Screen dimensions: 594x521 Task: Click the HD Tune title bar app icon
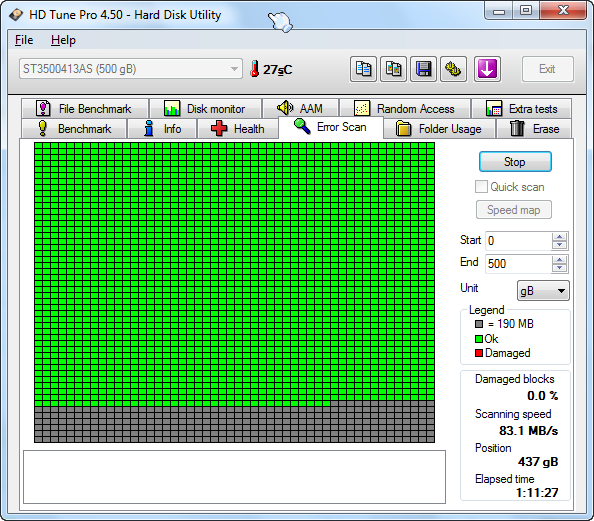point(16,15)
